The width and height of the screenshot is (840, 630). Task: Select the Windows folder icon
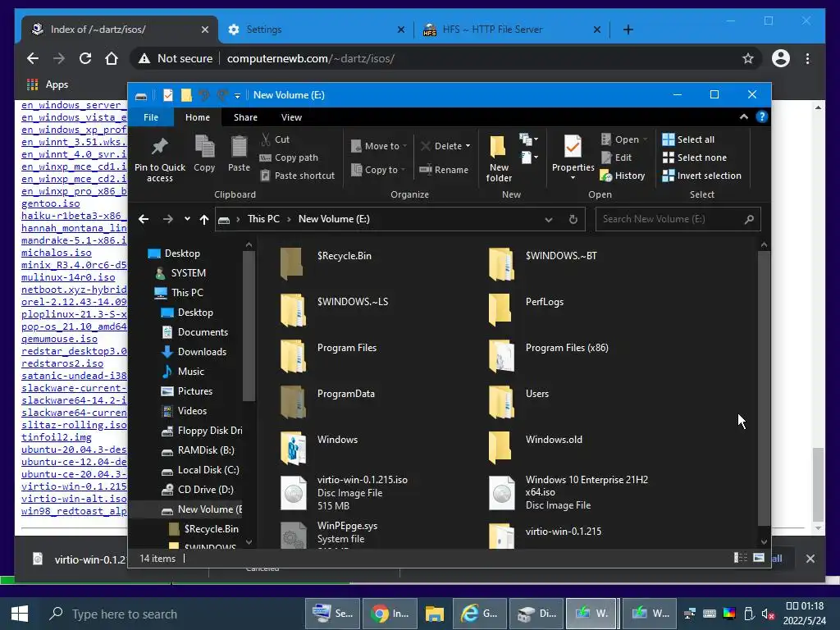pos(293,447)
